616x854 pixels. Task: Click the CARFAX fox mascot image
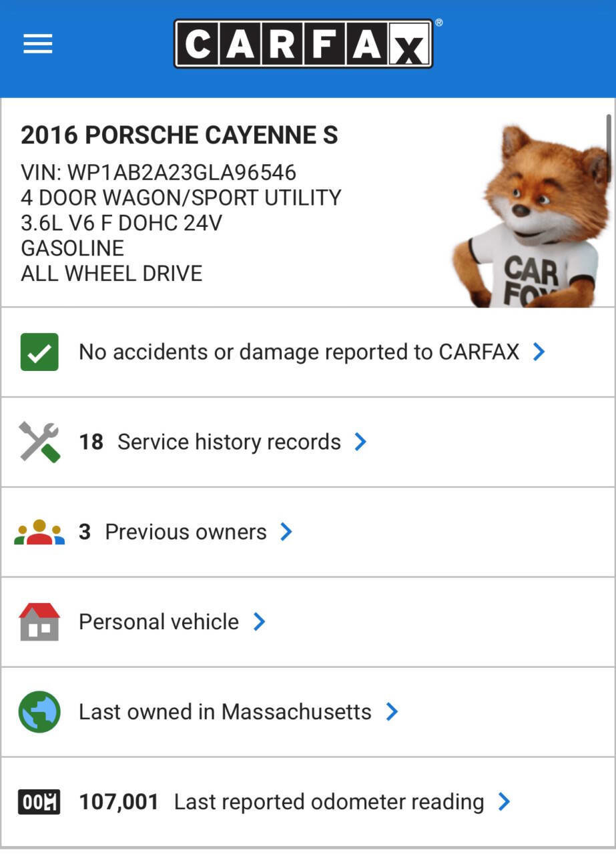[x=531, y=216]
